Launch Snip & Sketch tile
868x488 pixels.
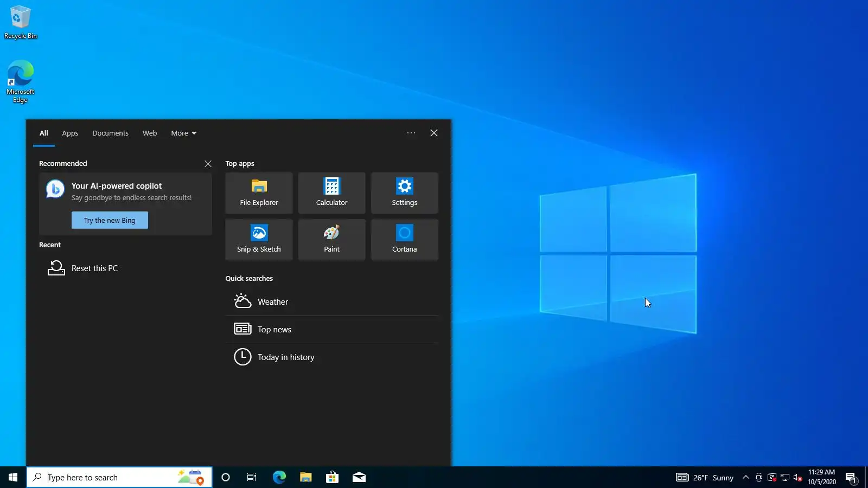259,240
